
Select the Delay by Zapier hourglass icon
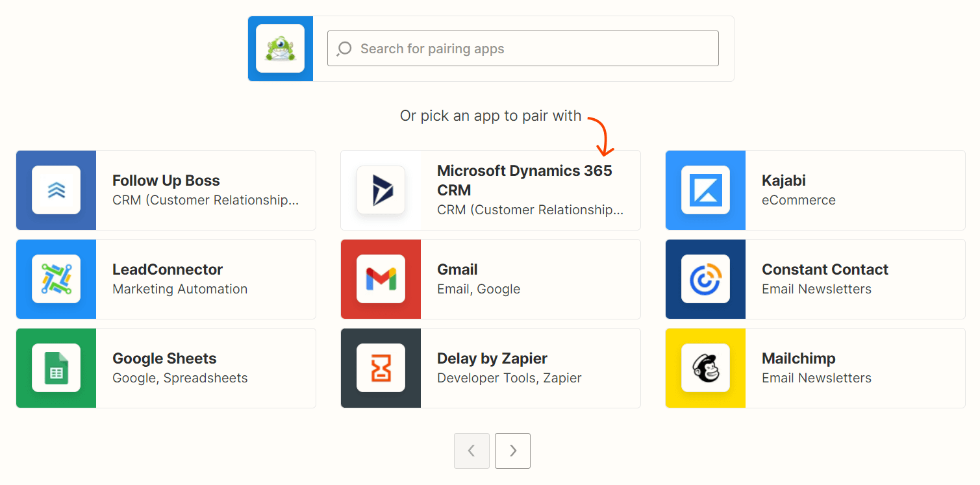pos(381,368)
